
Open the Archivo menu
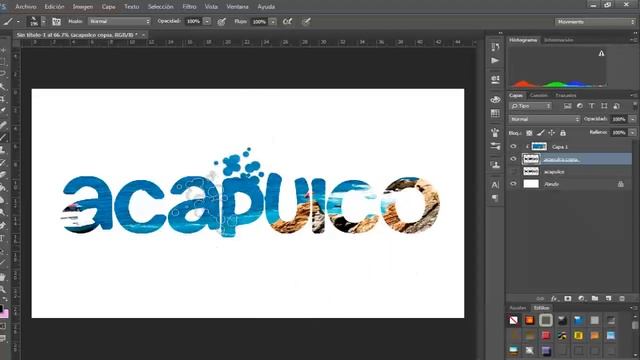[25, 7]
